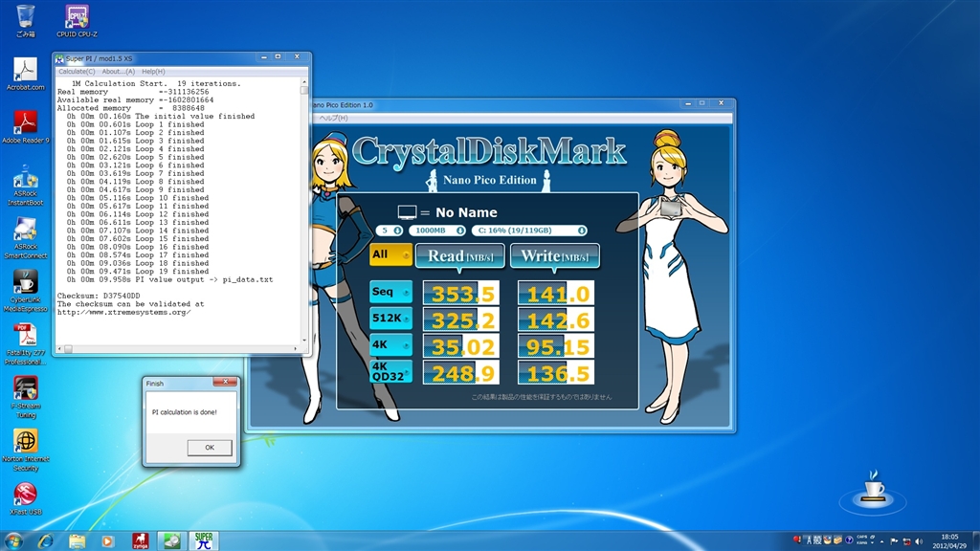Open the Action Center flag icon

(895, 541)
